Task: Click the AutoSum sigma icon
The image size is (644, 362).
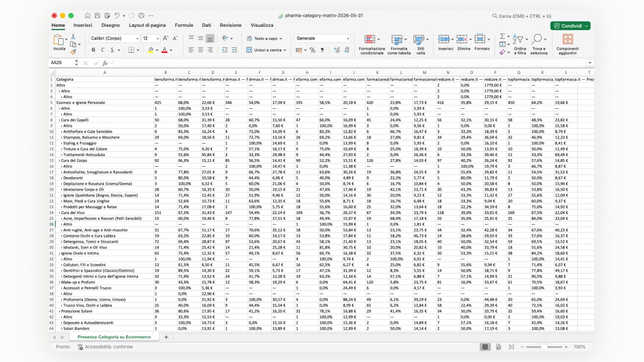Action: (x=502, y=36)
